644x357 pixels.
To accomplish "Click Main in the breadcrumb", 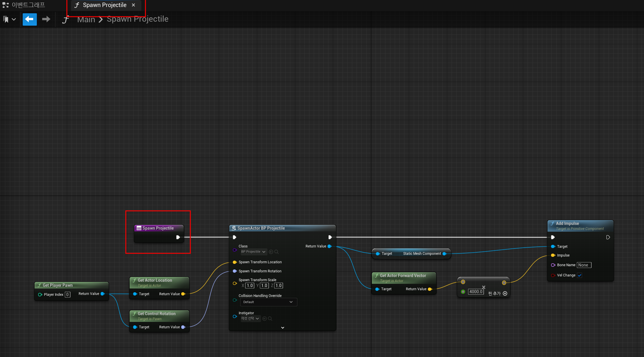I will pos(86,19).
